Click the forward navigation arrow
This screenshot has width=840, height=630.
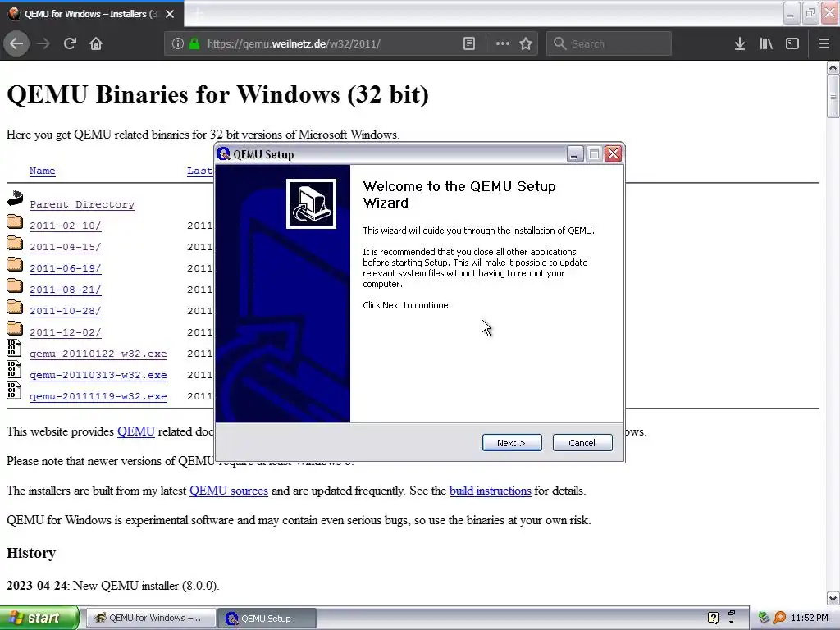pyautogui.click(x=43, y=43)
